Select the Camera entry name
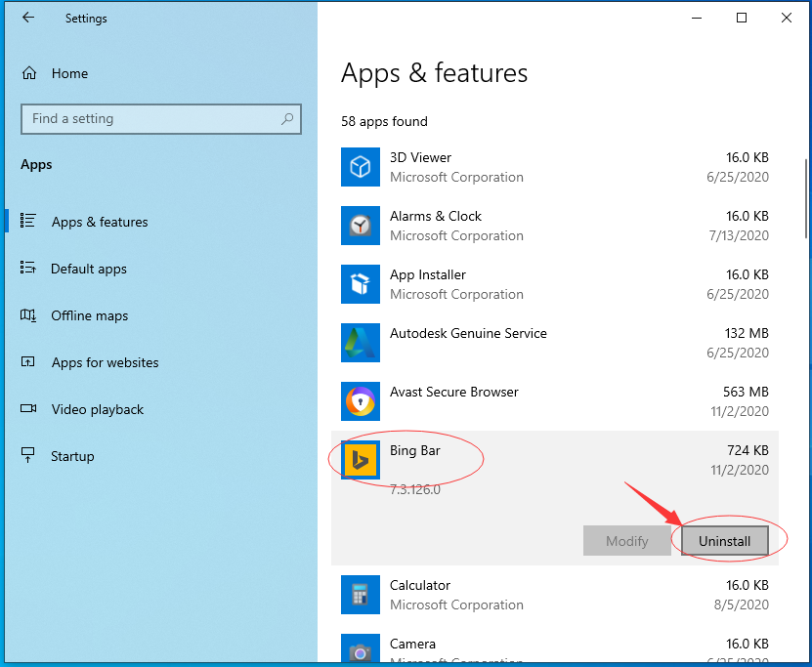The height and width of the screenshot is (667, 812). [412, 644]
